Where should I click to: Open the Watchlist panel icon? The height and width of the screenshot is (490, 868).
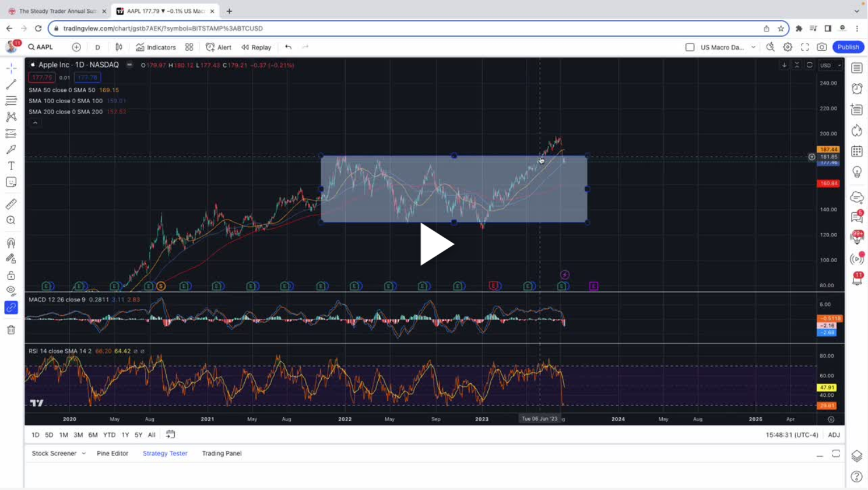(x=857, y=68)
